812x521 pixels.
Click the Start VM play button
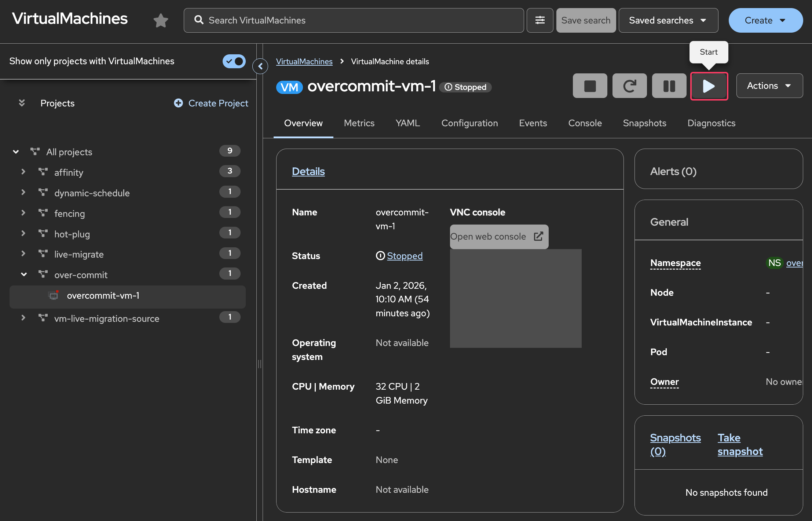pos(709,86)
